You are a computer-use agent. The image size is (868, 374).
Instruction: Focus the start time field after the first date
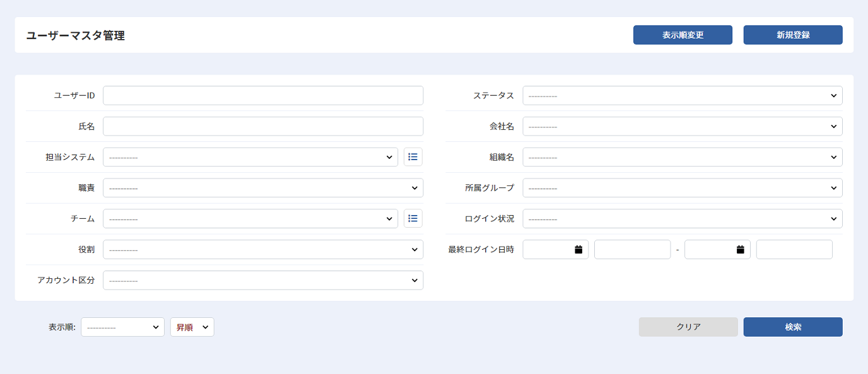coord(632,250)
